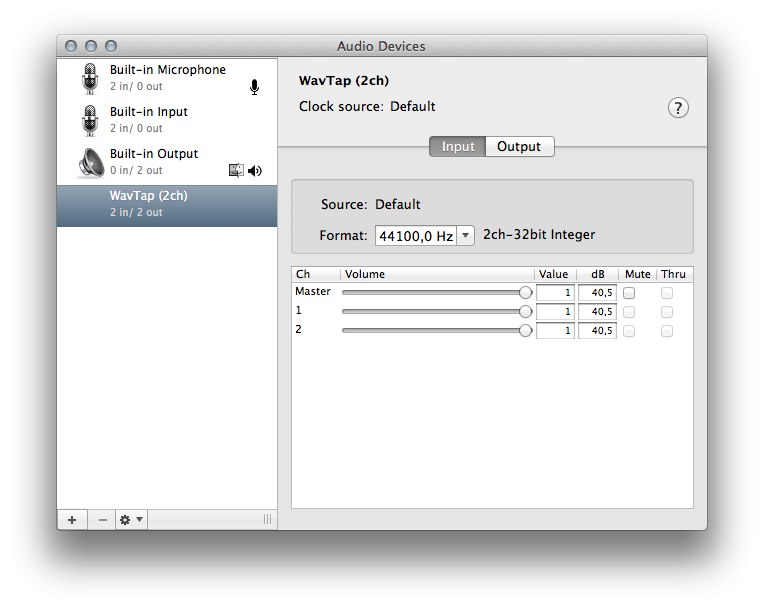This screenshot has width=764, height=609.
Task: Click the Master volume slider knob
Action: click(525, 293)
